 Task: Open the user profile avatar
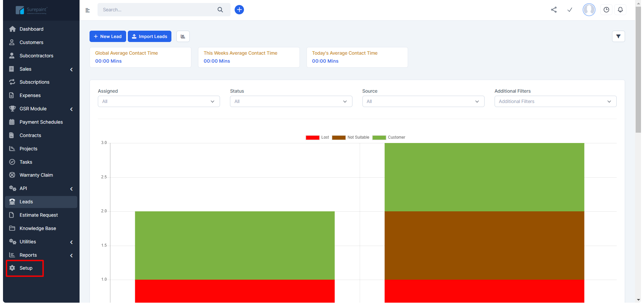[589, 10]
